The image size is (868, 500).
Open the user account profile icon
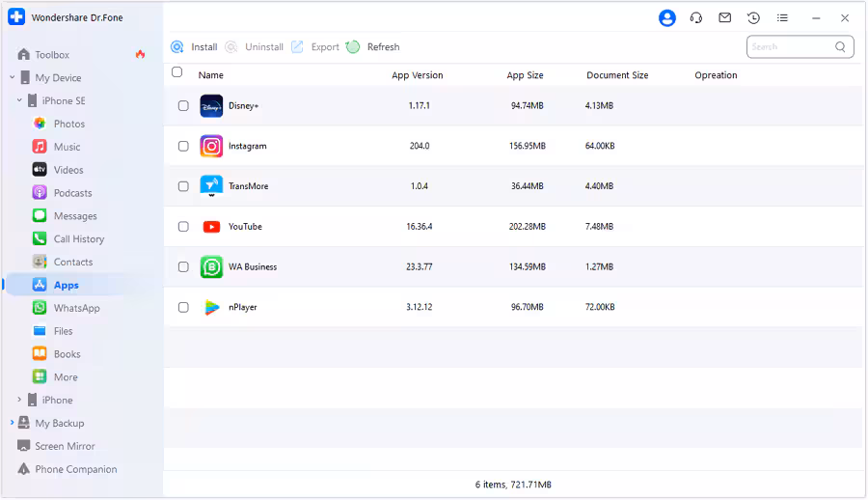point(667,17)
